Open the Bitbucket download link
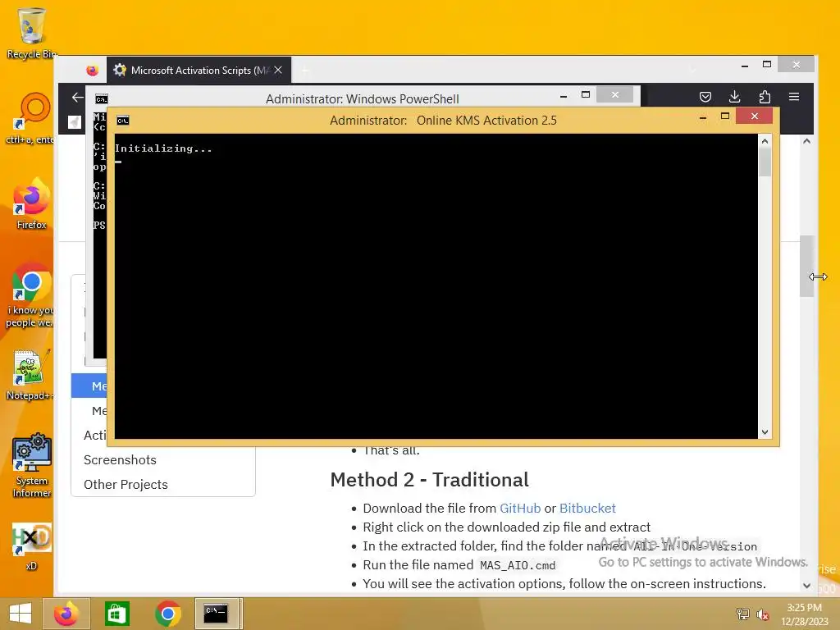 [587, 509]
